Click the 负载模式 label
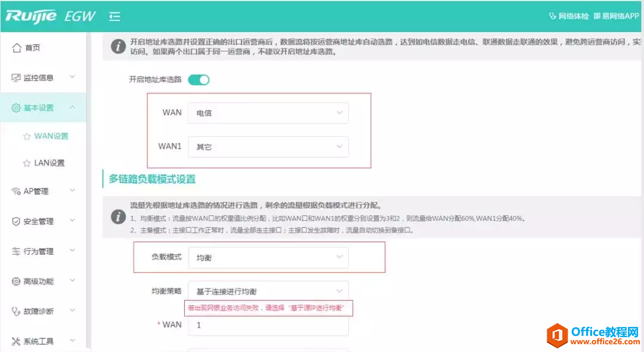This screenshot has width=644, height=352. (166, 257)
